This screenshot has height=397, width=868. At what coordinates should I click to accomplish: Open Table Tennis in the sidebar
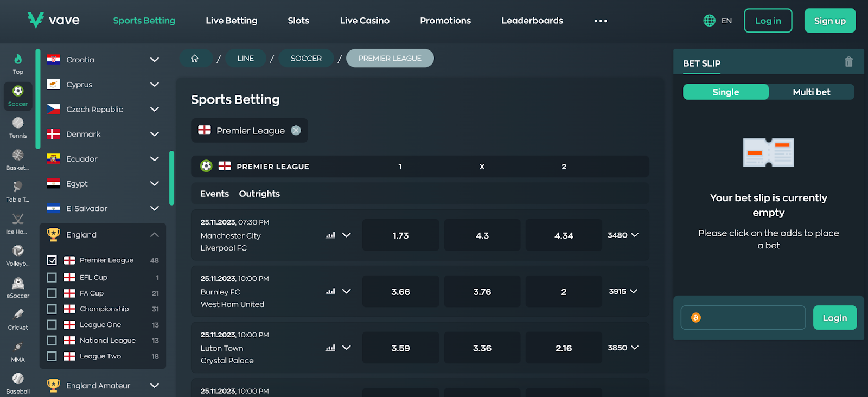pos(18,192)
